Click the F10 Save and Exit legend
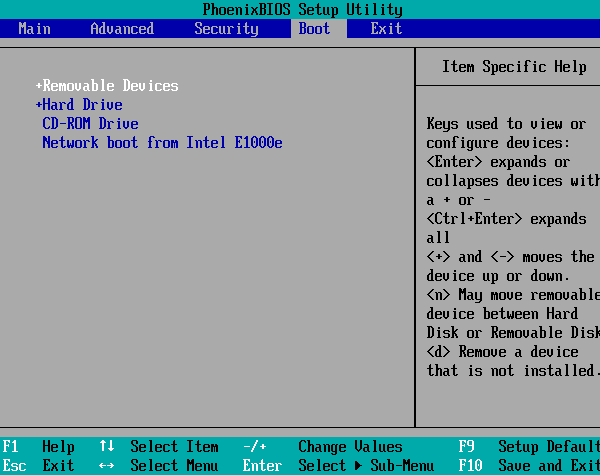This screenshot has width=600, height=475. pyautogui.click(x=529, y=465)
